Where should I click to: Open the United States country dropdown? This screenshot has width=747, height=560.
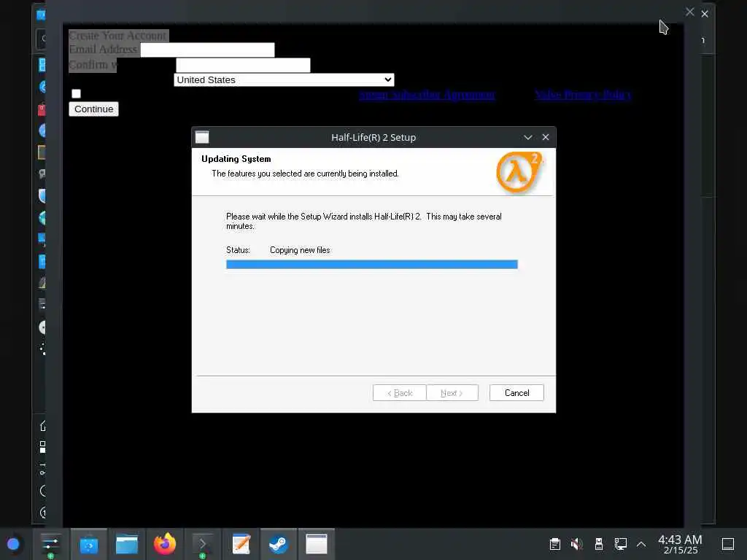[x=284, y=80]
